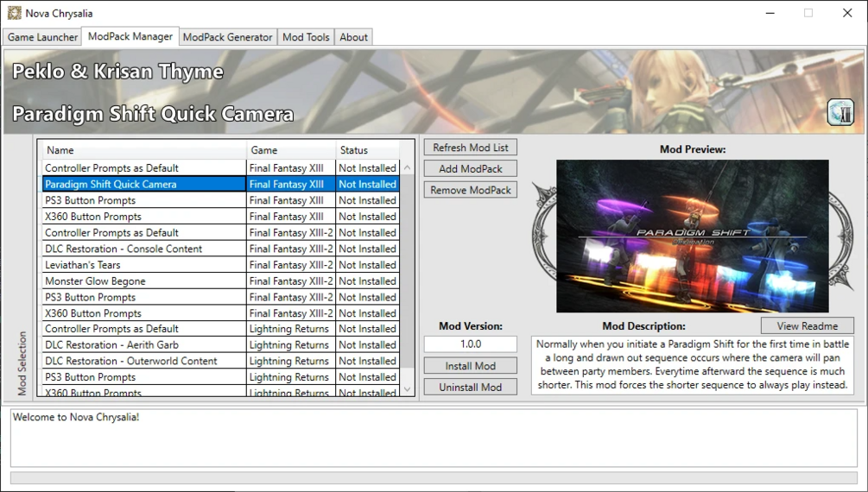Click Final Fantasy XIII-2 cell for Monster Glow Begone
This screenshot has height=492, width=868.
coord(291,281)
